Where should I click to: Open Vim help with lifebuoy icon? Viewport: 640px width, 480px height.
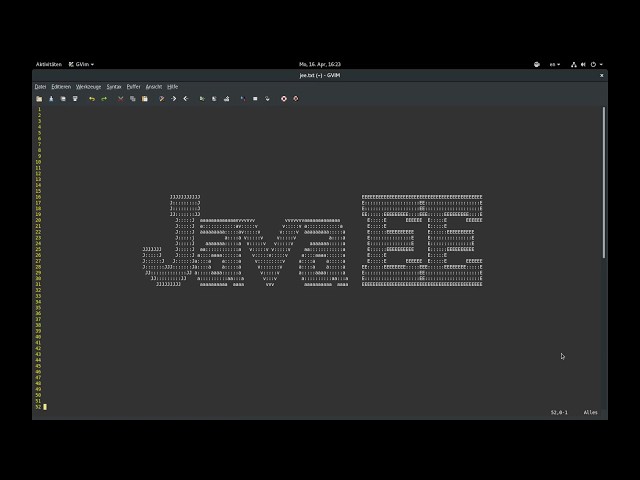tap(284, 99)
